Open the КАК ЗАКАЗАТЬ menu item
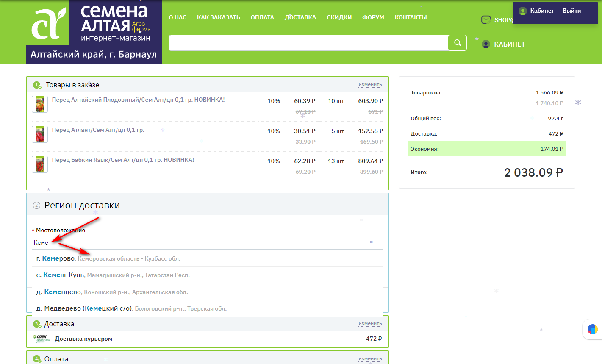This screenshot has width=602, height=364. [x=218, y=17]
